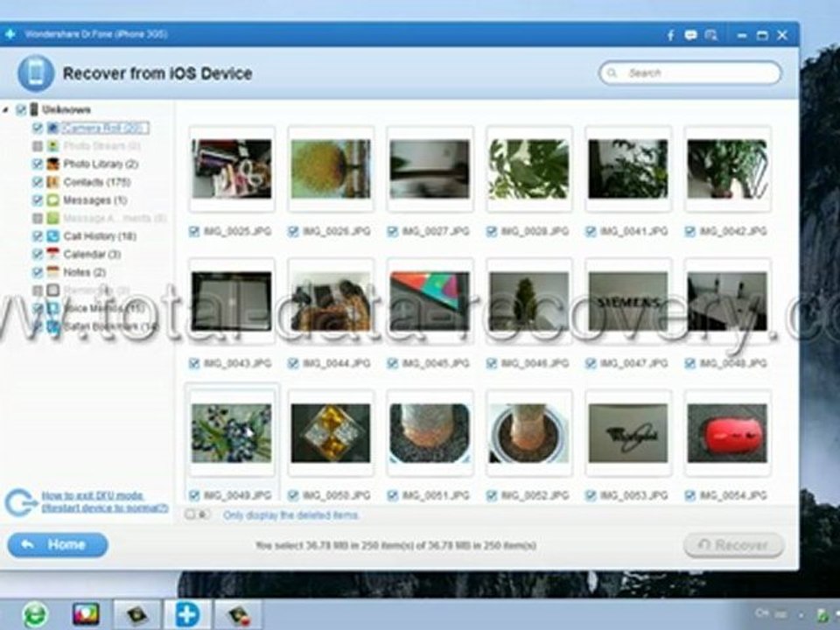Click the Home button
The width and height of the screenshot is (840, 630).
[58, 545]
